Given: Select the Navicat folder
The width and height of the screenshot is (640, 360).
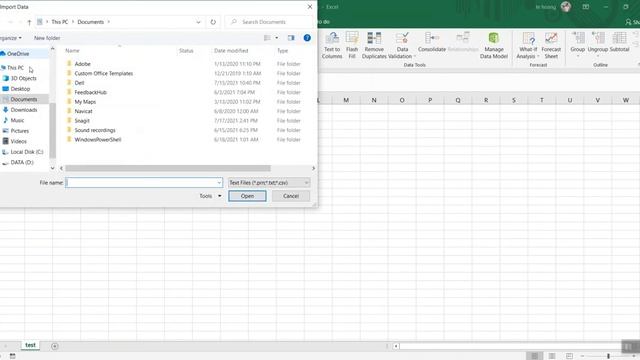Looking at the screenshot, I should pyautogui.click(x=83, y=111).
